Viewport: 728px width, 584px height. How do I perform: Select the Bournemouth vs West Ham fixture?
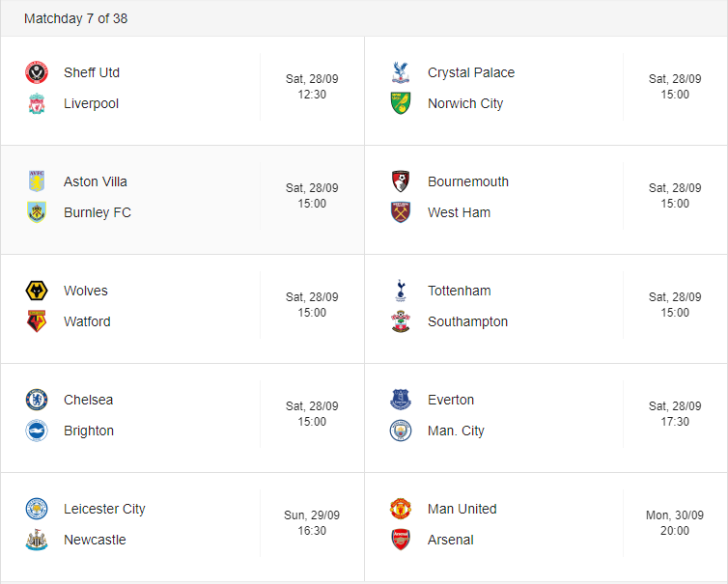coord(546,200)
